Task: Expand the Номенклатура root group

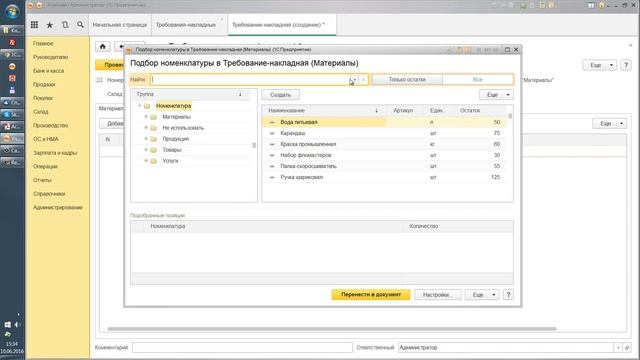Action: point(140,106)
